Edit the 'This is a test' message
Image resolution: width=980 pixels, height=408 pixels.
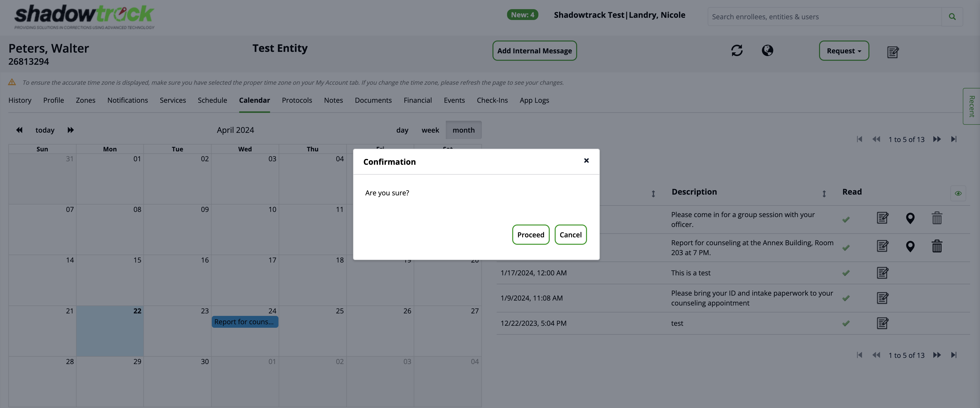click(x=882, y=273)
